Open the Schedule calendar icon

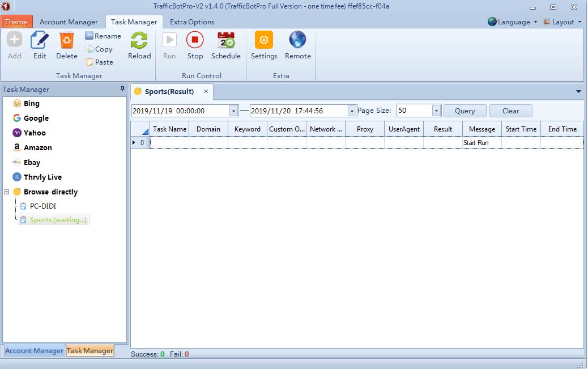click(226, 41)
